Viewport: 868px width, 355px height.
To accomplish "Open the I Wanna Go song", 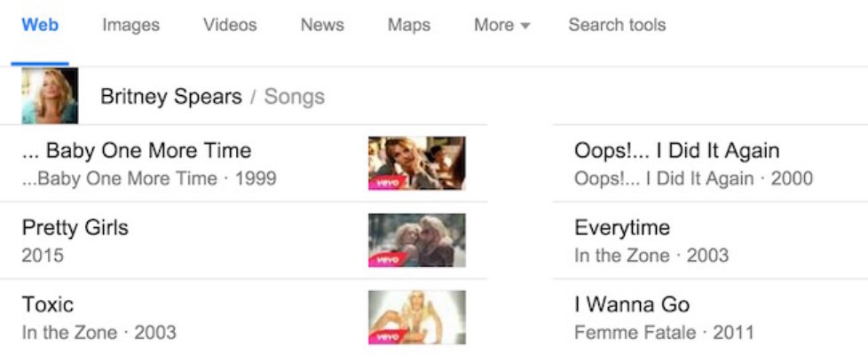I will coord(632,305).
